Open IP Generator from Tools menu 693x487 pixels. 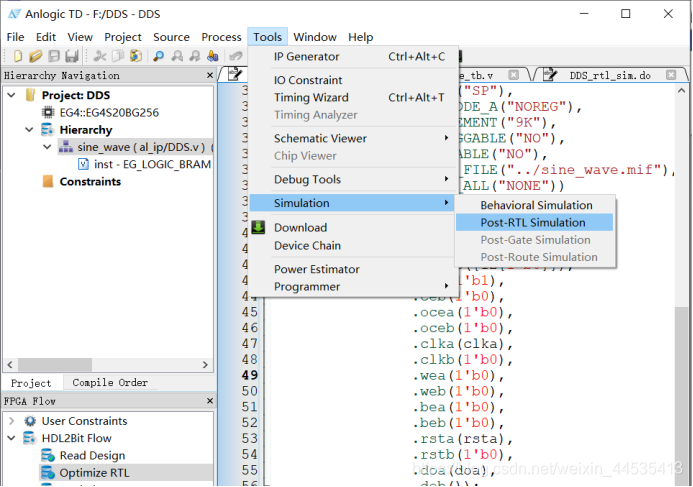pos(353,57)
